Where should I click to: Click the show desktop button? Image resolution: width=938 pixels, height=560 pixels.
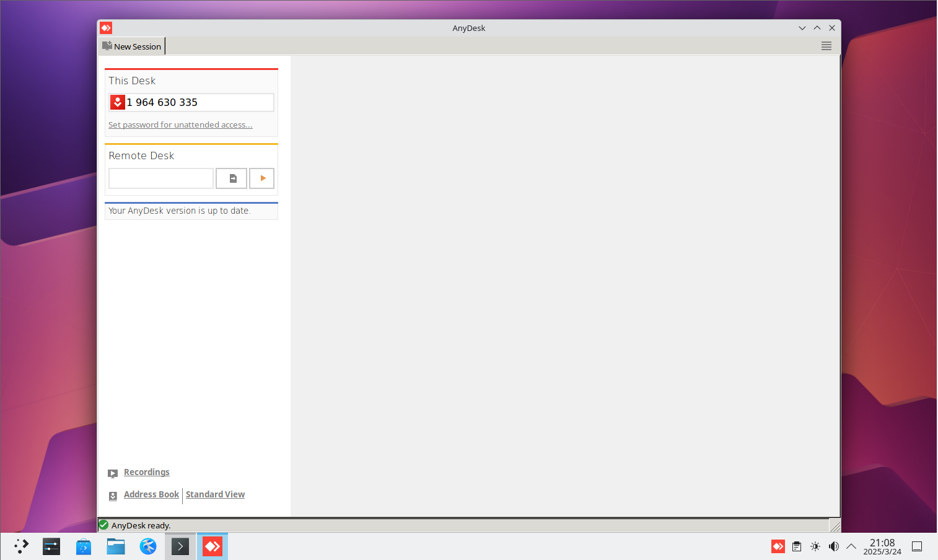(x=917, y=546)
